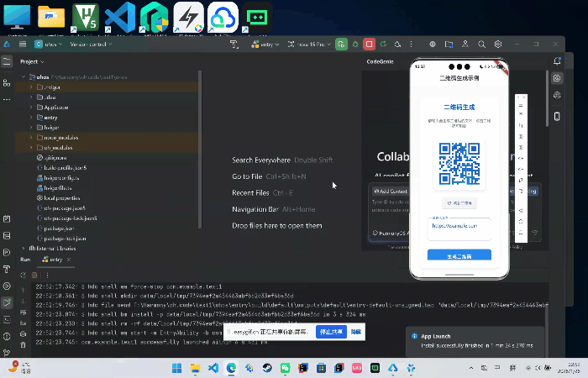
Task: Open the Notifications bell icon
Action: (557, 60)
